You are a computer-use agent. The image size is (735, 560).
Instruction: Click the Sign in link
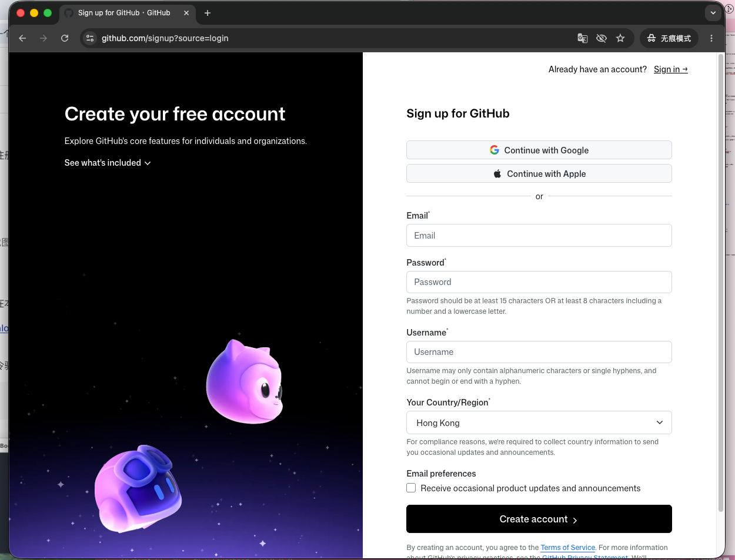670,69
